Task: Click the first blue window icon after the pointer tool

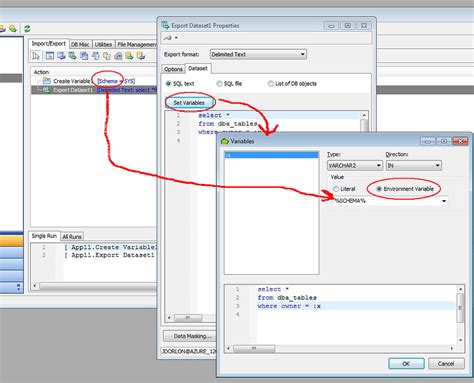Action: [x=50, y=56]
